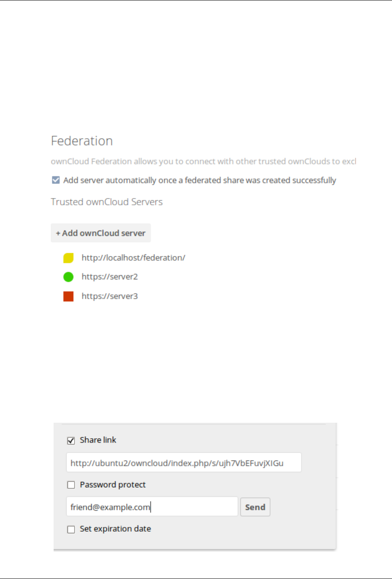Click the Set expiration date label
This screenshot has height=579, width=392.
point(115,529)
